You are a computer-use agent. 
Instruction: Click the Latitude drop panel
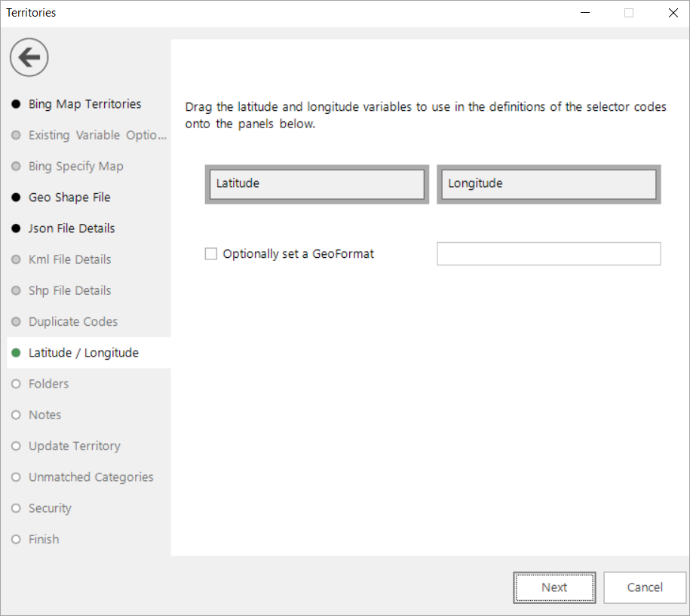pos(317,185)
